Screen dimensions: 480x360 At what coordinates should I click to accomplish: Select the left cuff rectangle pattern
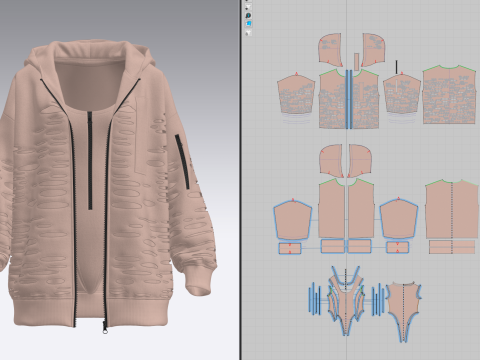[290, 248]
